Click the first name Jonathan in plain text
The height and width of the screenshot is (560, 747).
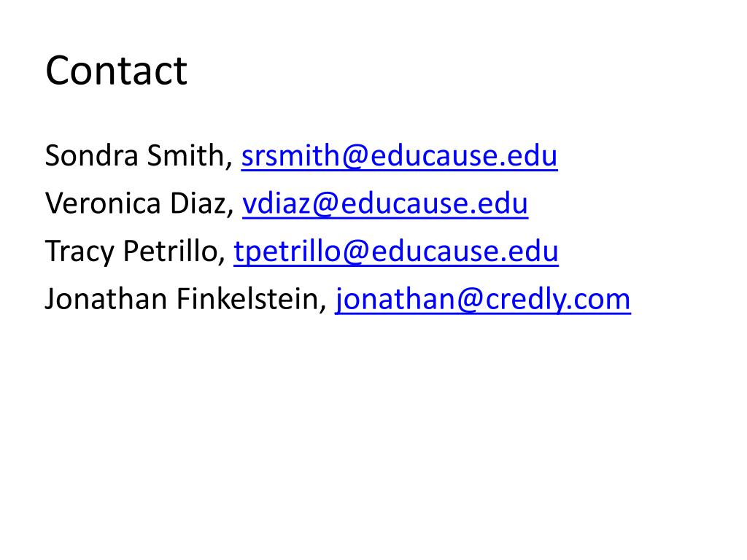coord(105,300)
